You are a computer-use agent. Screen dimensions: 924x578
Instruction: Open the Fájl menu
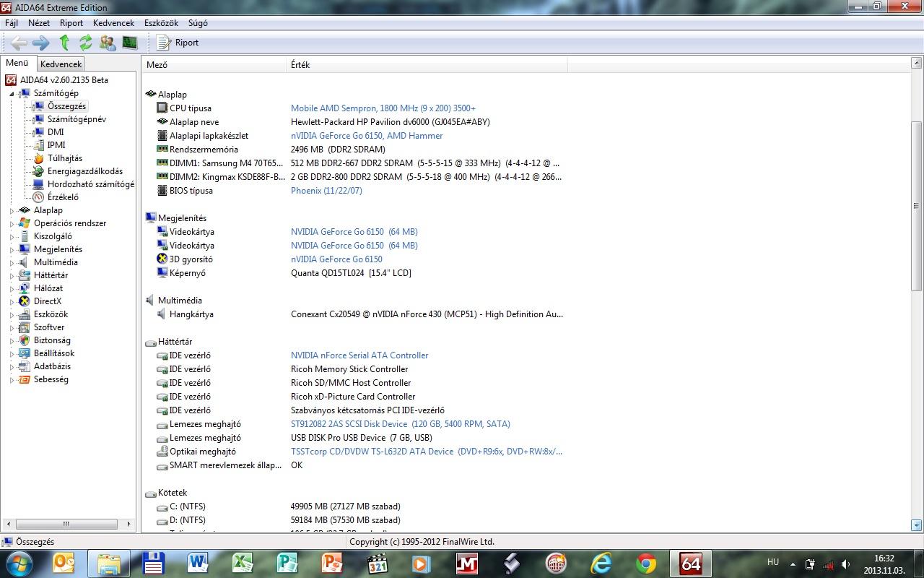point(12,23)
